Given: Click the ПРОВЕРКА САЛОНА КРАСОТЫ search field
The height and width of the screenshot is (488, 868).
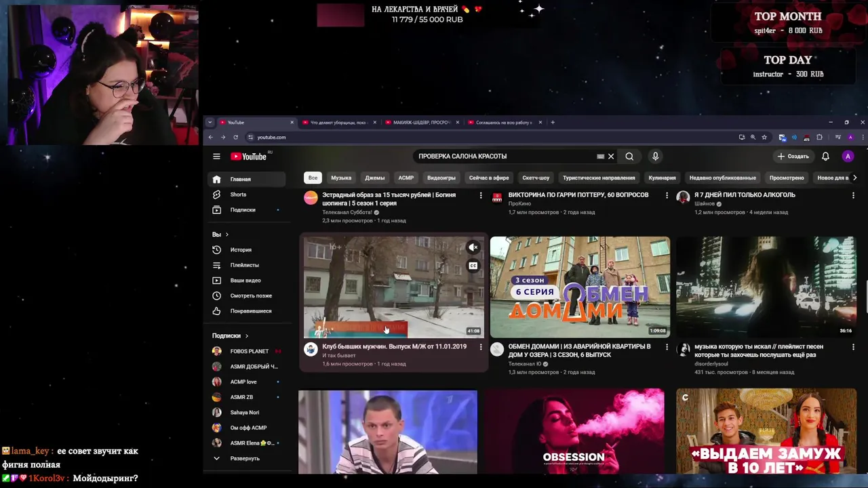Looking at the screenshot, I should pyautogui.click(x=505, y=157).
